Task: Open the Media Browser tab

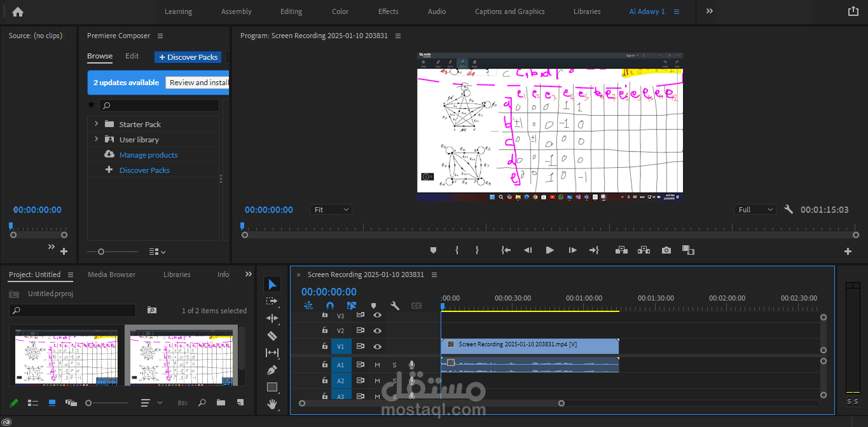Action: pyautogui.click(x=112, y=274)
